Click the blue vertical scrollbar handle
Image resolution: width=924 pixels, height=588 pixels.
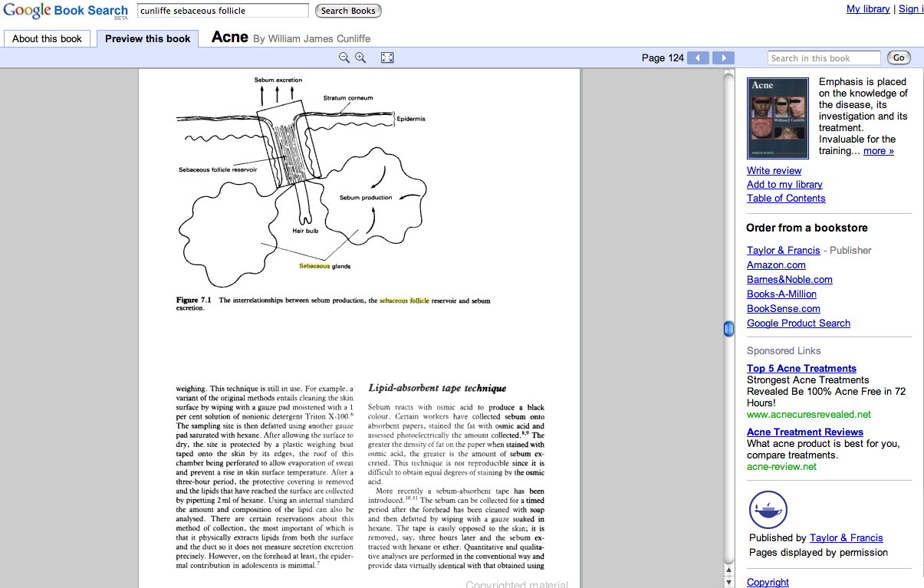pos(728,329)
